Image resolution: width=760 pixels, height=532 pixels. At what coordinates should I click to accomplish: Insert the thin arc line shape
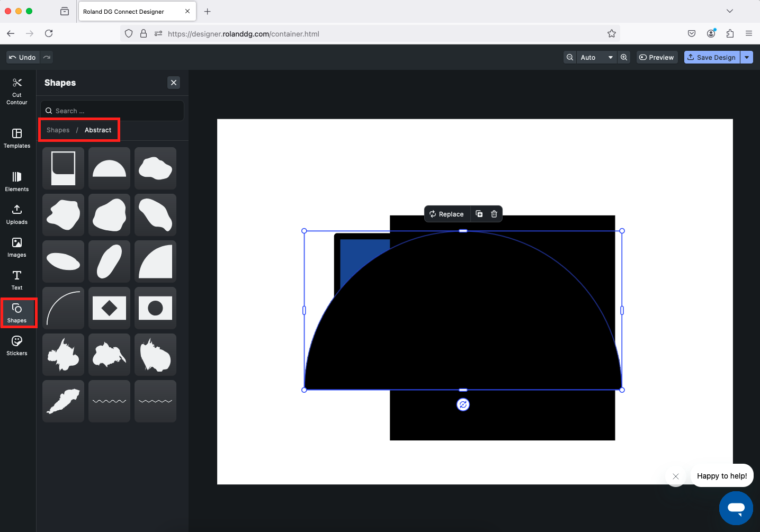63,308
